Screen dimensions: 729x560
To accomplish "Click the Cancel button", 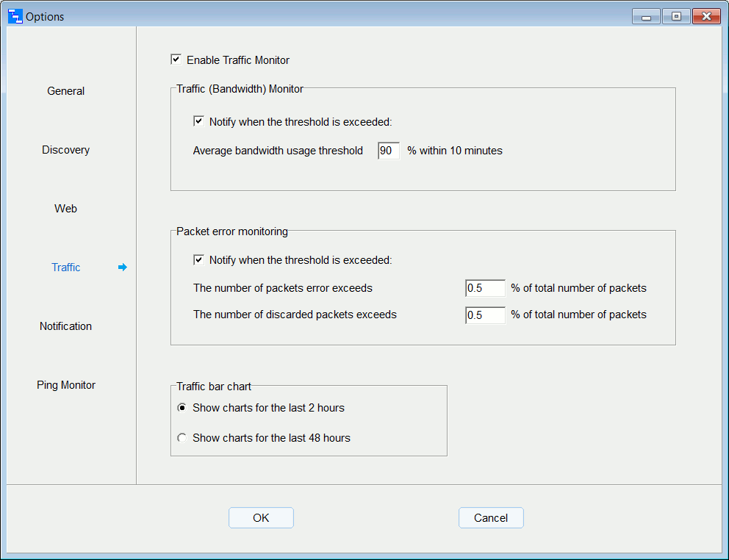I will click(491, 518).
